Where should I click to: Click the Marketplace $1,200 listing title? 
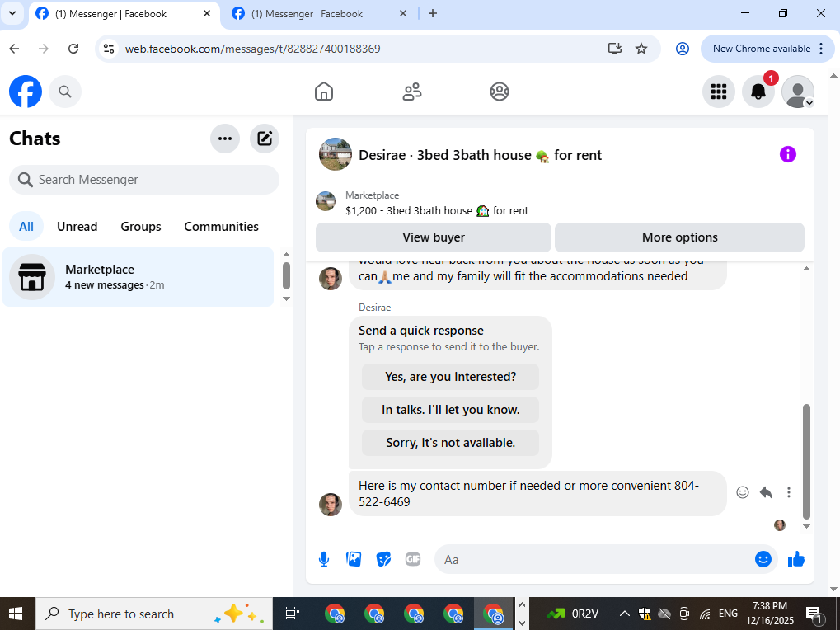tap(437, 210)
